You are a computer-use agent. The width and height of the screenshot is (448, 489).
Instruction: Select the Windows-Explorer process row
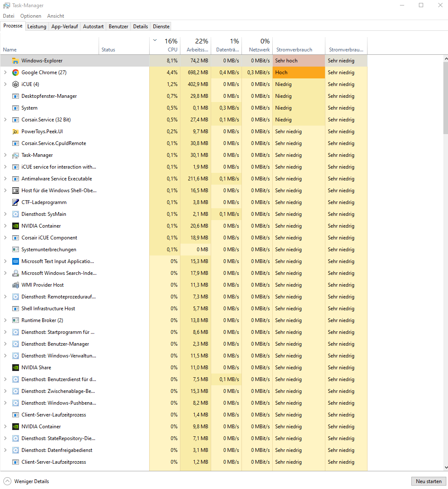click(x=184, y=61)
